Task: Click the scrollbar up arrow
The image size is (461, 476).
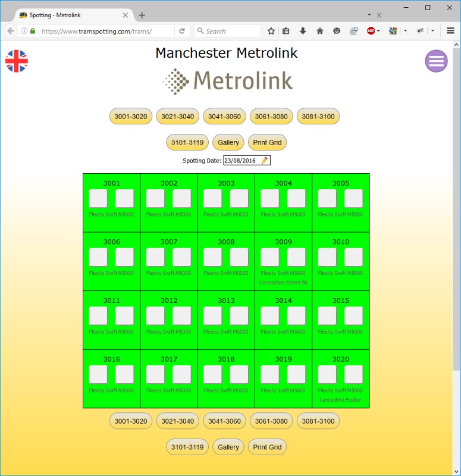Action: (x=456, y=44)
